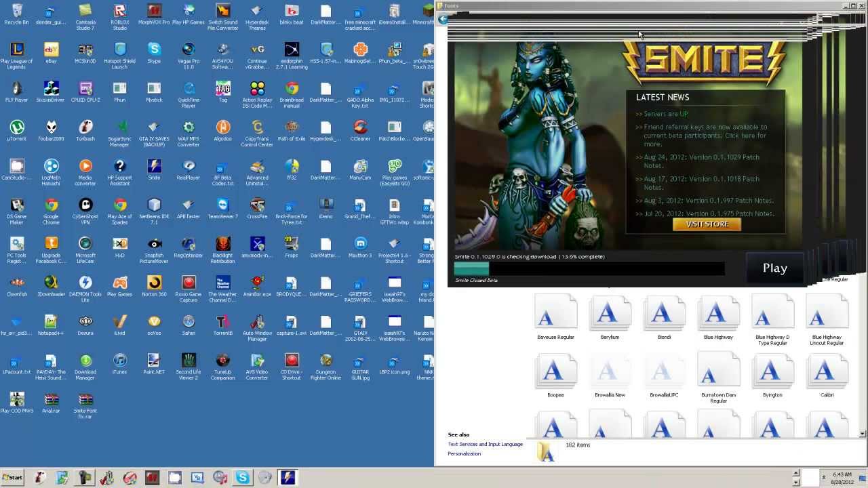
Task: Open Google Chrome desktop icon
Action: coord(51,211)
